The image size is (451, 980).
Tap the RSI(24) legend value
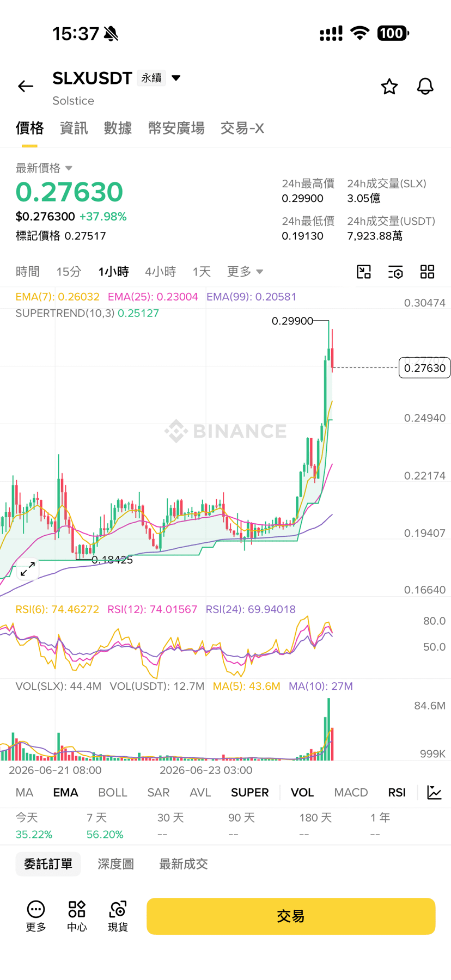(251, 609)
